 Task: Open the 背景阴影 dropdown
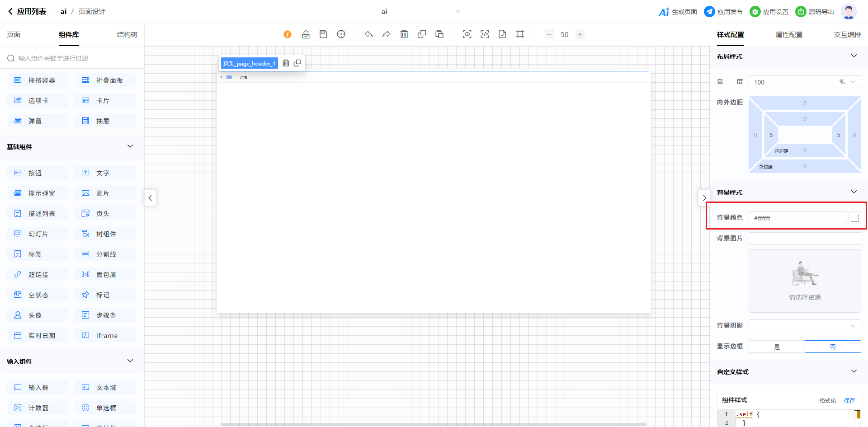(805, 326)
